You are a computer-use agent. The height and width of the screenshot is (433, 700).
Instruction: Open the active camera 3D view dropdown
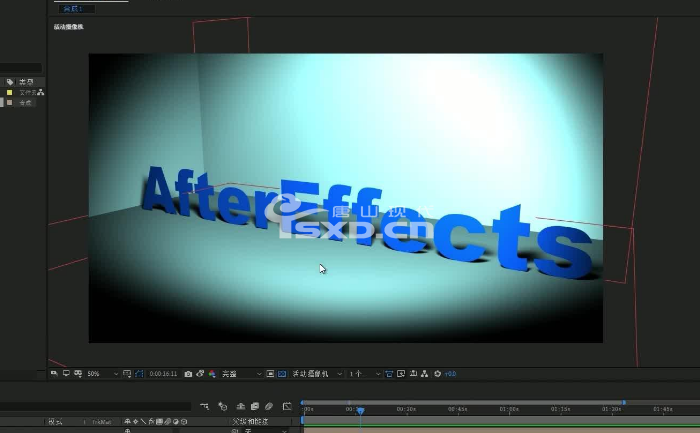point(317,374)
